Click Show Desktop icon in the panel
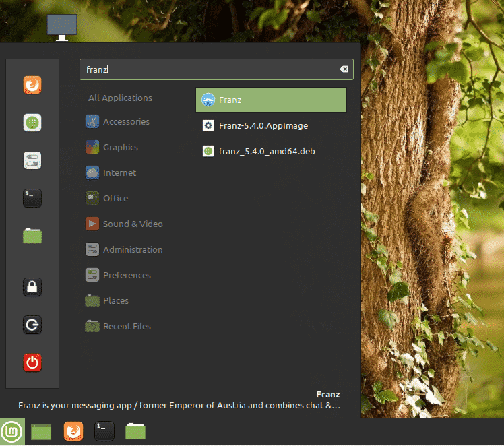The width and height of the screenshot is (504, 446). (x=41, y=432)
